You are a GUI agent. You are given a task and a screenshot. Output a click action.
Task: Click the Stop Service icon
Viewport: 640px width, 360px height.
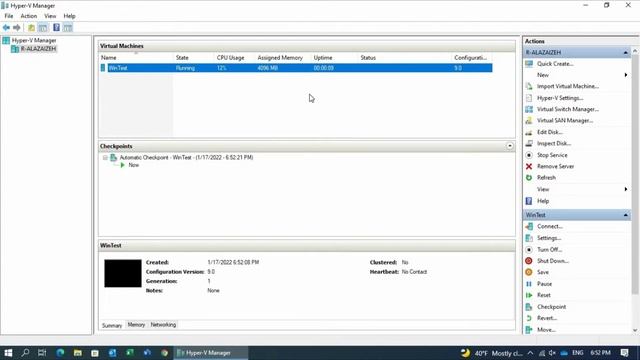[x=529, y=155]
